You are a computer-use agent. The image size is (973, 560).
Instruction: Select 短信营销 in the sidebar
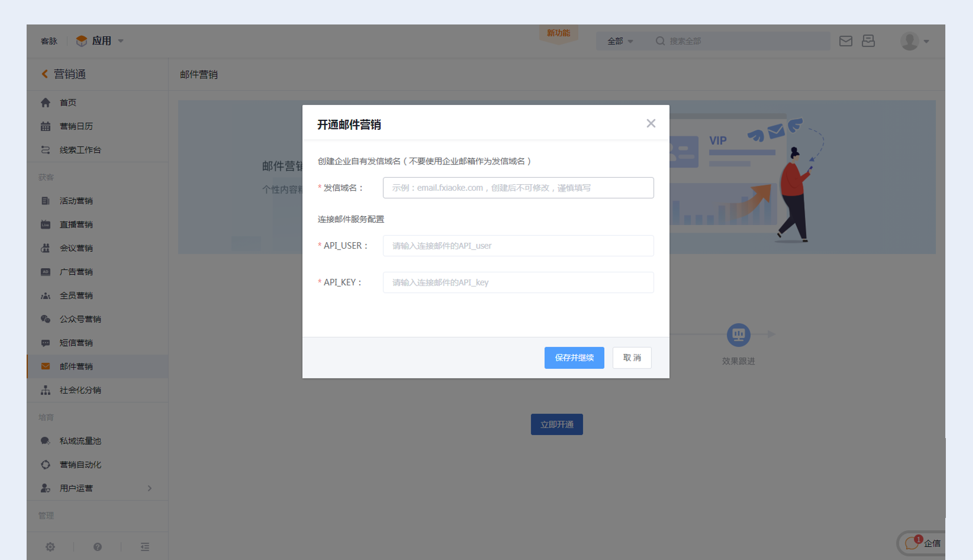(x=76, y=343)
